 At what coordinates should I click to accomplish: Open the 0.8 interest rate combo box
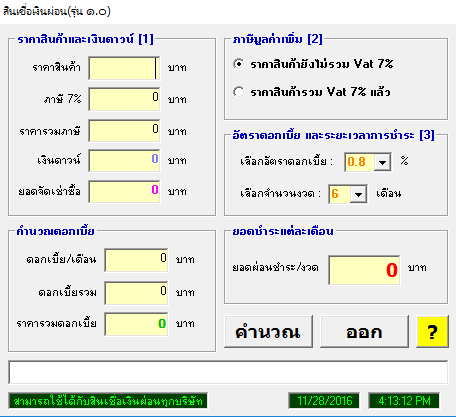368,162
